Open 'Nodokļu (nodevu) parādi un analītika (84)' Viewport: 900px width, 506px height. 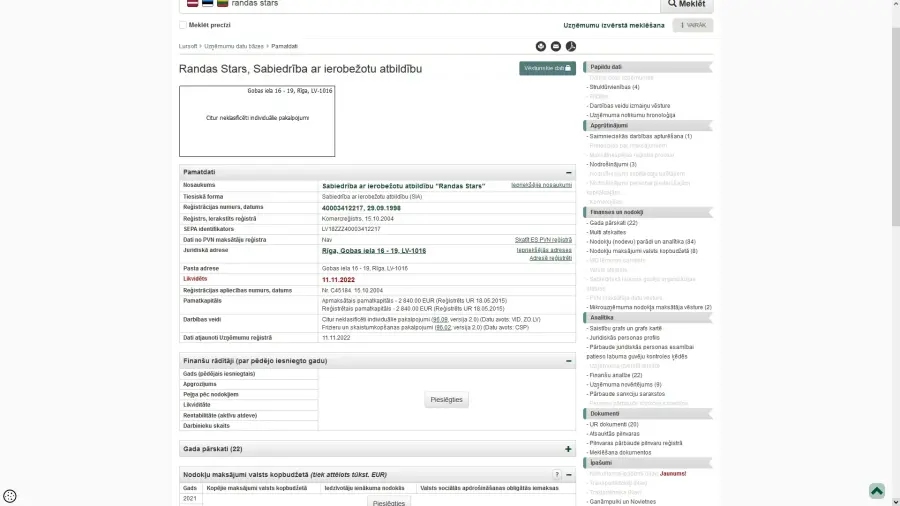point(642,242)
